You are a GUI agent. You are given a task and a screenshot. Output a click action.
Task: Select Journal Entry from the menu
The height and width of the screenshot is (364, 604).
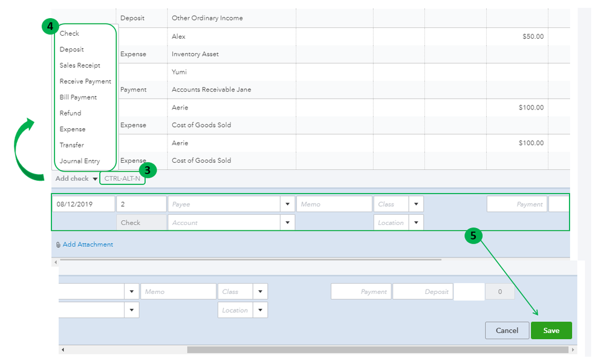click(x=80, y=161)
